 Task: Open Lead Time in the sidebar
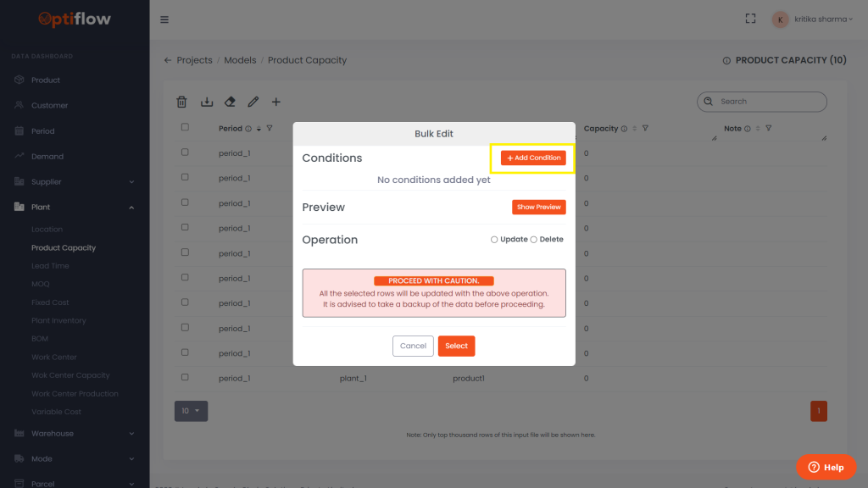[51, 266]
